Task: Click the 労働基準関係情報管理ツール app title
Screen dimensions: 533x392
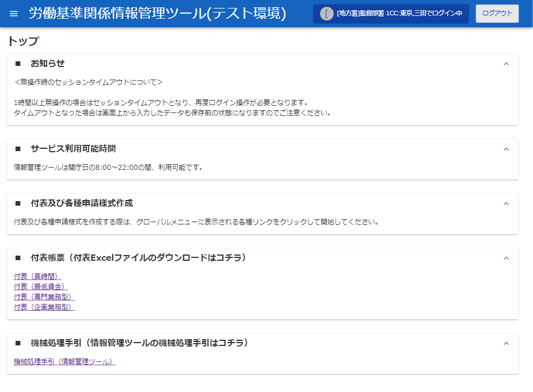Action: (157, 14)
